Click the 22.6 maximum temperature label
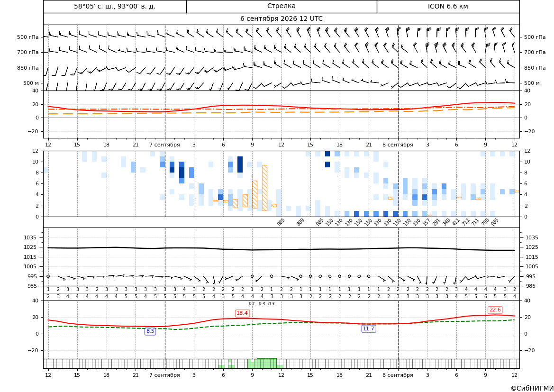This screenshot has height=392, width=554. [x=495, y=310]
